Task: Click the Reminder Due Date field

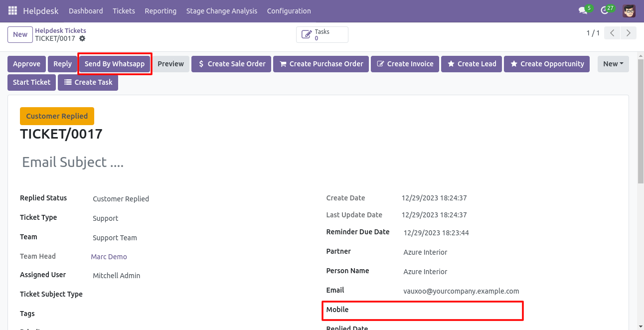Action: pyautogui.click(x=436, y=233)
